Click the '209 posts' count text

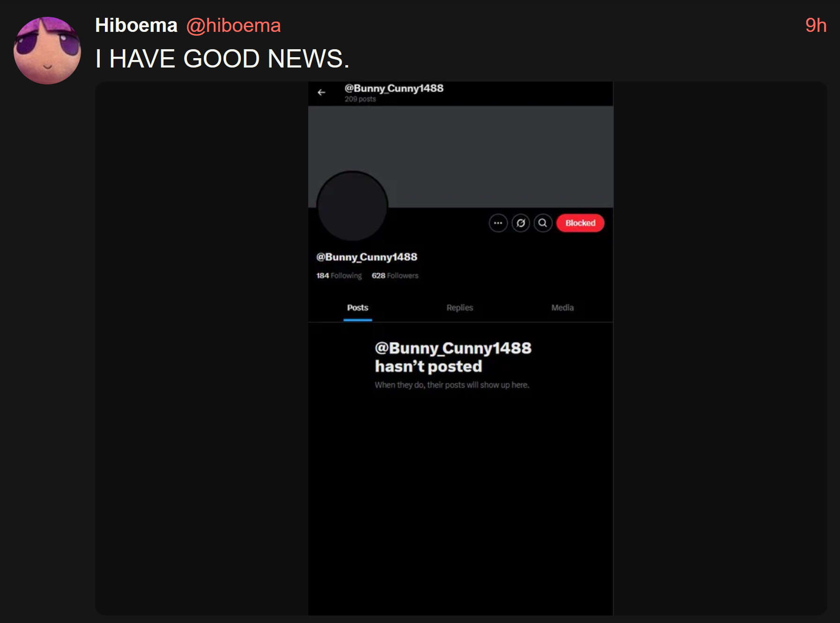(360, 99)
